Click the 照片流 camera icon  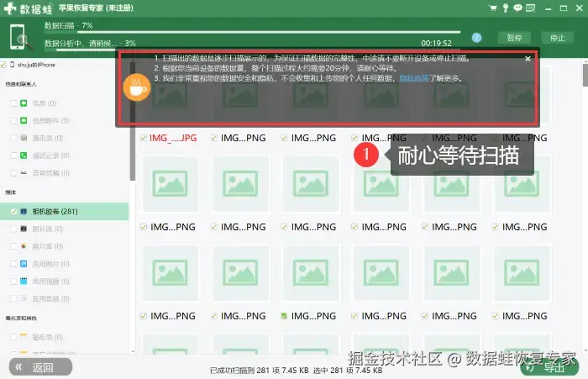click(24, 229)
